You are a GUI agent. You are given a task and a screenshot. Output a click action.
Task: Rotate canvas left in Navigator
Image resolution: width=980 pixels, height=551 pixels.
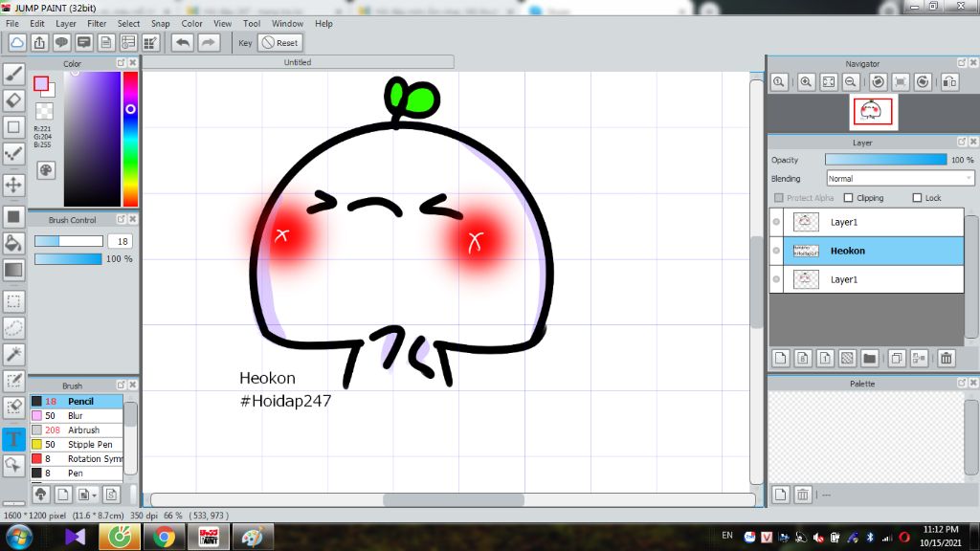point(879,82)
